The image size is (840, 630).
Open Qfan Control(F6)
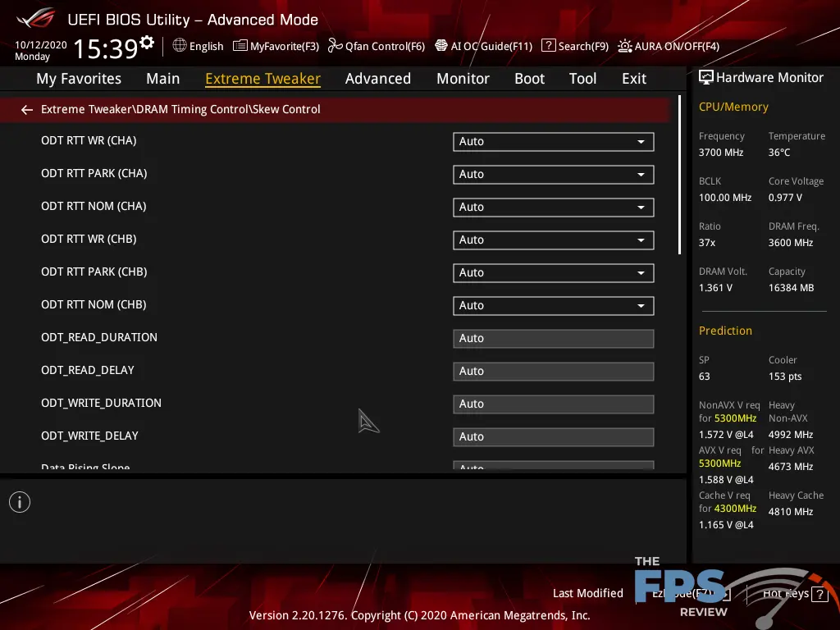coord(377,46)
